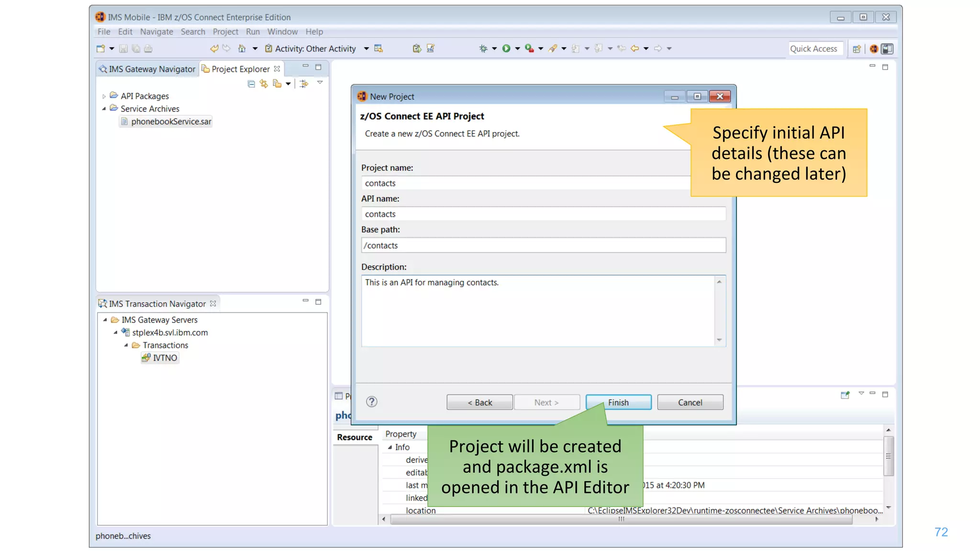Collapse the stplex4b.svl.ibm.com node
This screenshot has width=980, height=551.
point(115,332)
